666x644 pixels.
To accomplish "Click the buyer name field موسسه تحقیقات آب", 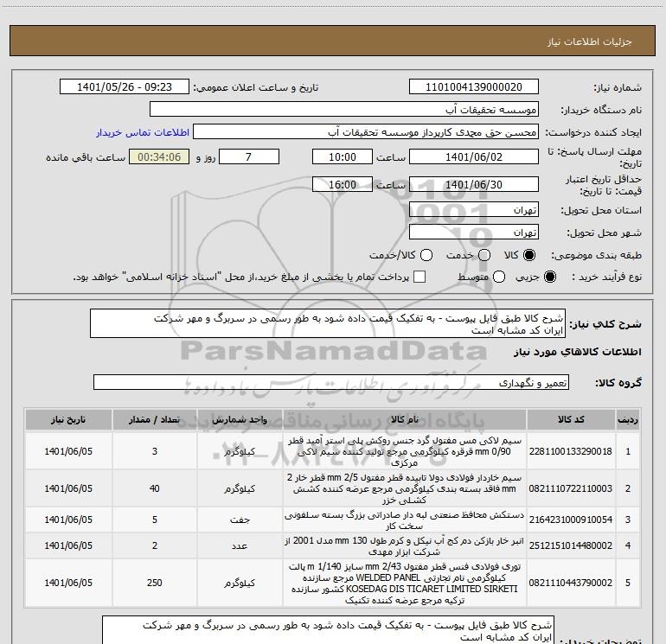I will point(344,110).
